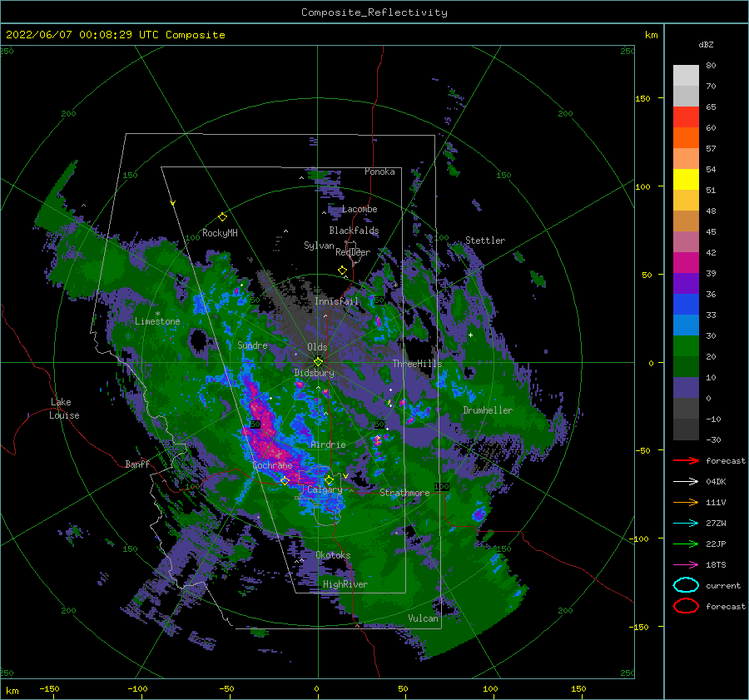Click the Lacombe city label

360,209
